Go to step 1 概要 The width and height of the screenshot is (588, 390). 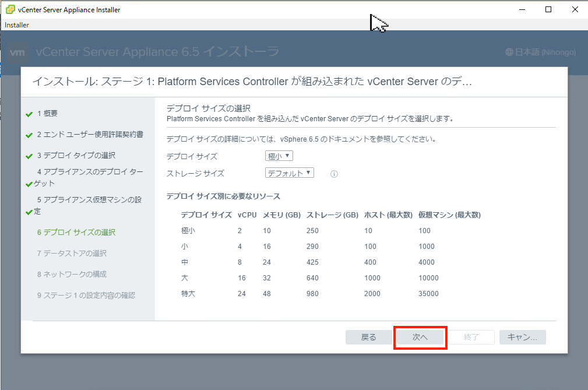(47, 113)
